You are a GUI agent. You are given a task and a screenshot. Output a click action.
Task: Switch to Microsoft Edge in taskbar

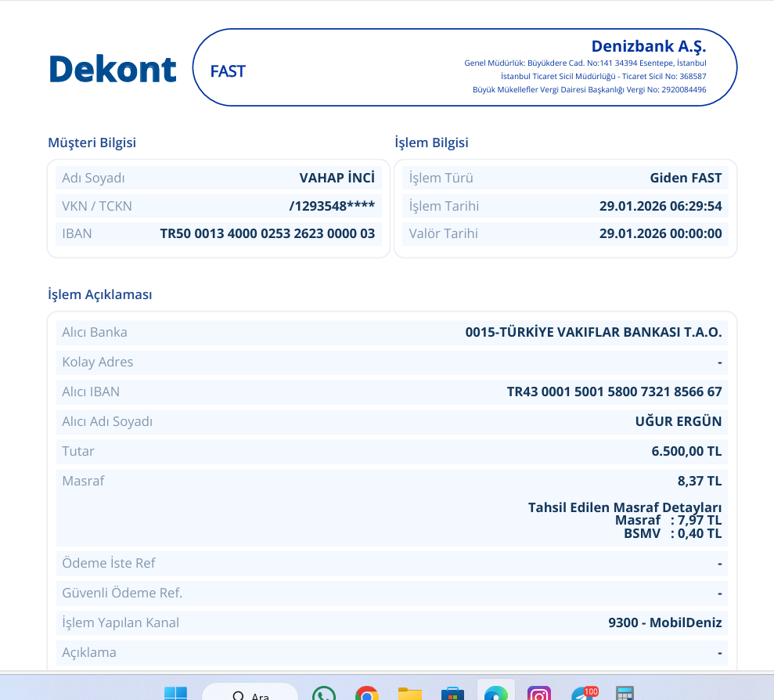click(495, 694)
